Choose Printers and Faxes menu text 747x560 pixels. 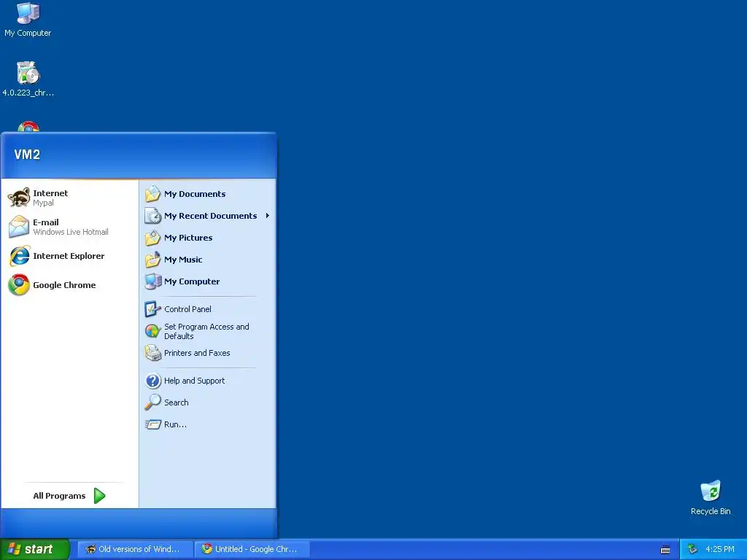tap(197, 353)
